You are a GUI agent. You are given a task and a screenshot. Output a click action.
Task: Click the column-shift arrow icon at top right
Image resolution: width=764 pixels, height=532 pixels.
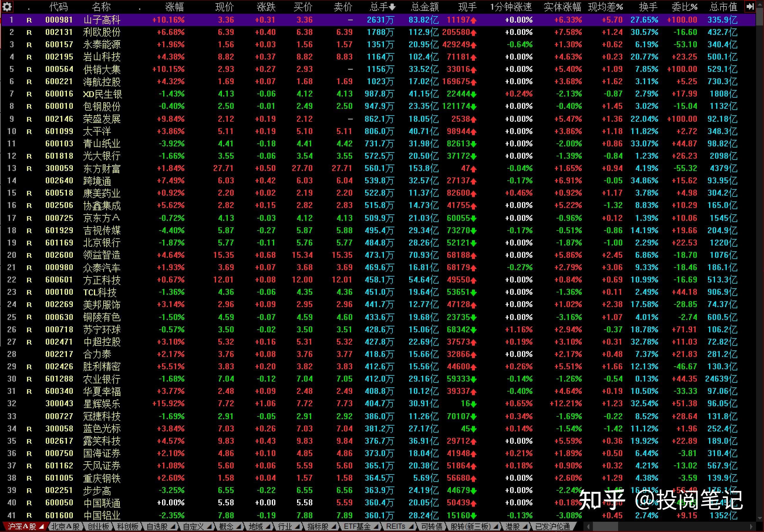click(750, 6)
